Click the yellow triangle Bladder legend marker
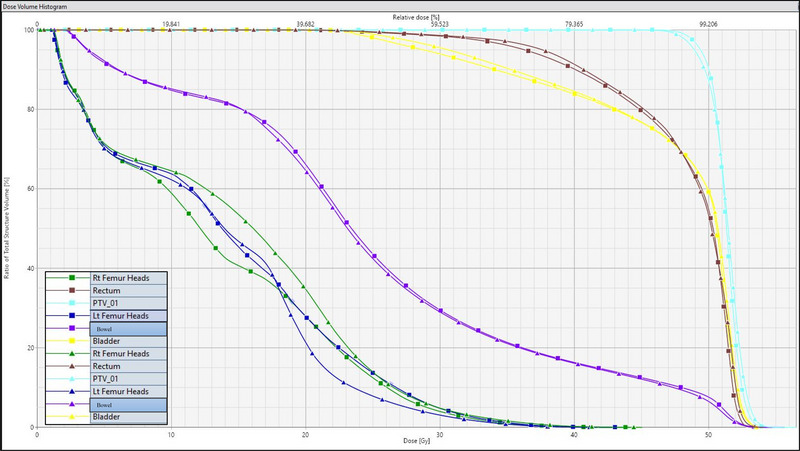Image resolution: width=800 pixels, height=451 pixels. (x=72, y=417)
